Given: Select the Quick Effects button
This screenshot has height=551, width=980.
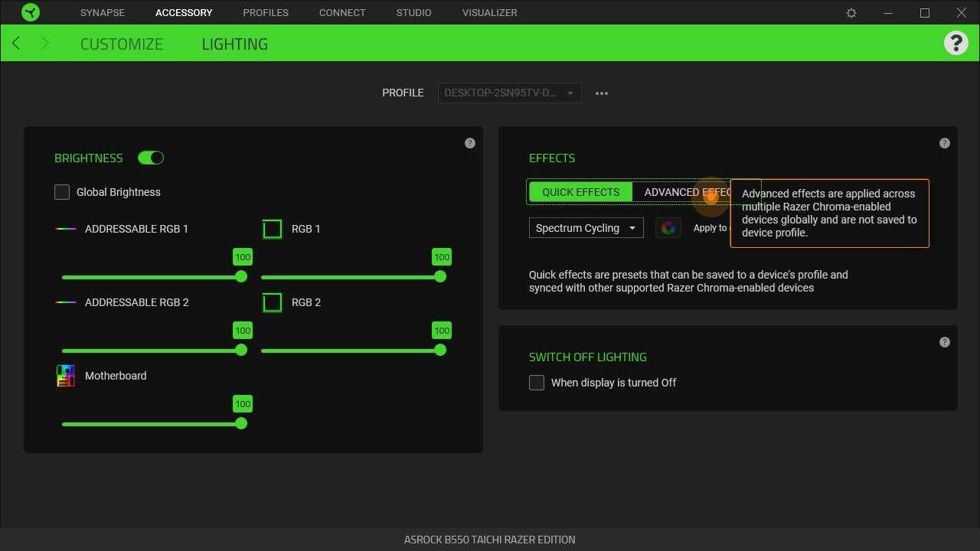Looking at the screenshot, I should [x=580, y=192].
